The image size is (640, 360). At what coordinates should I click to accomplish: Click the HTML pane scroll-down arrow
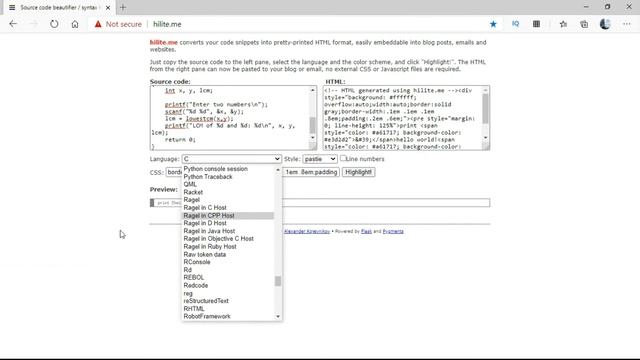[x=485, y=138]
